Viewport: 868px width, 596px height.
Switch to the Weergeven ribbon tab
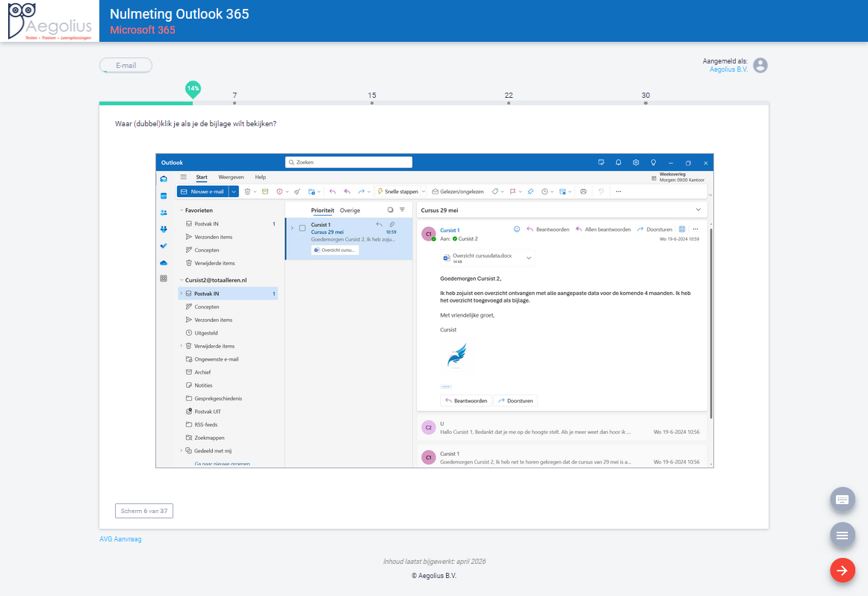(x=231, y=177)
